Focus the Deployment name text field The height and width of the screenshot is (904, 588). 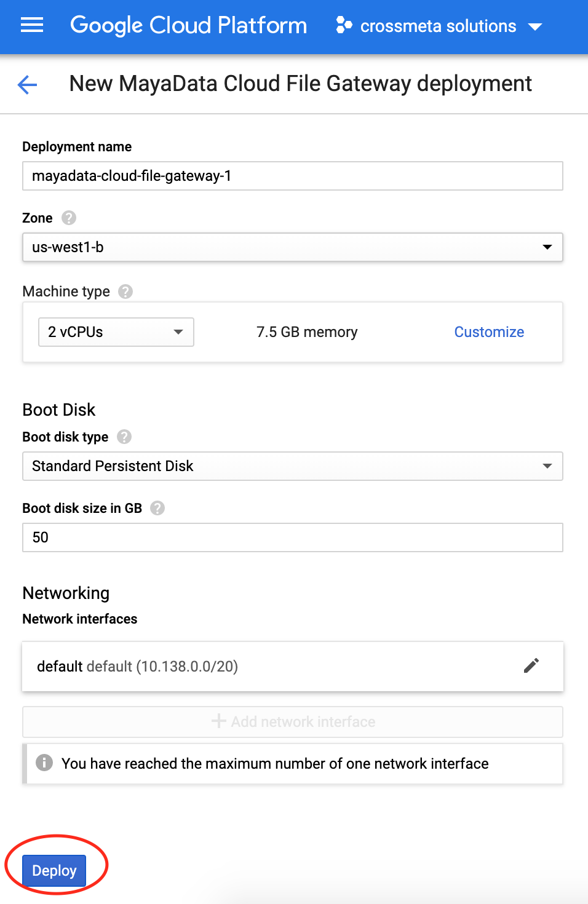pyautogui.click(x=293, y=176)
